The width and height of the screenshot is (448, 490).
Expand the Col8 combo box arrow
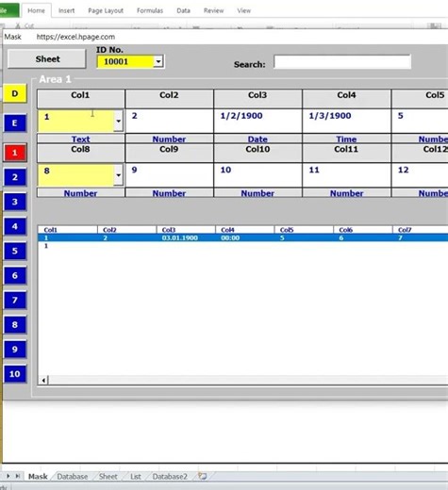click(x=119, y=175)
